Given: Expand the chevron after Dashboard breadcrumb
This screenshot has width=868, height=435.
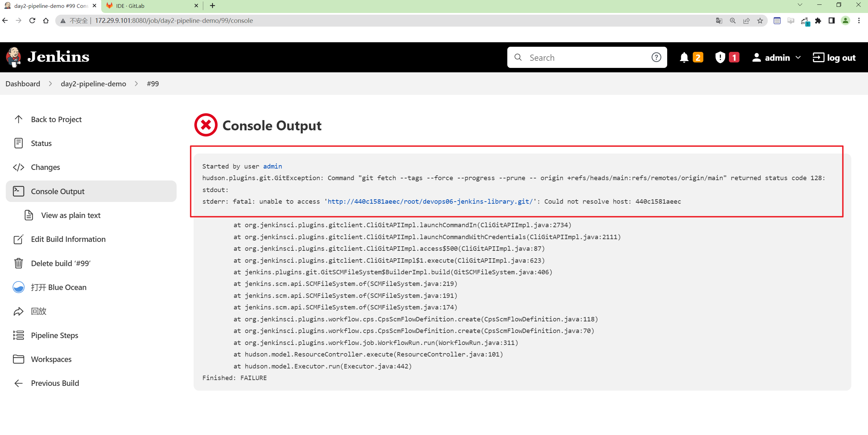Looking at the screenshot, I should coord(50,84).
